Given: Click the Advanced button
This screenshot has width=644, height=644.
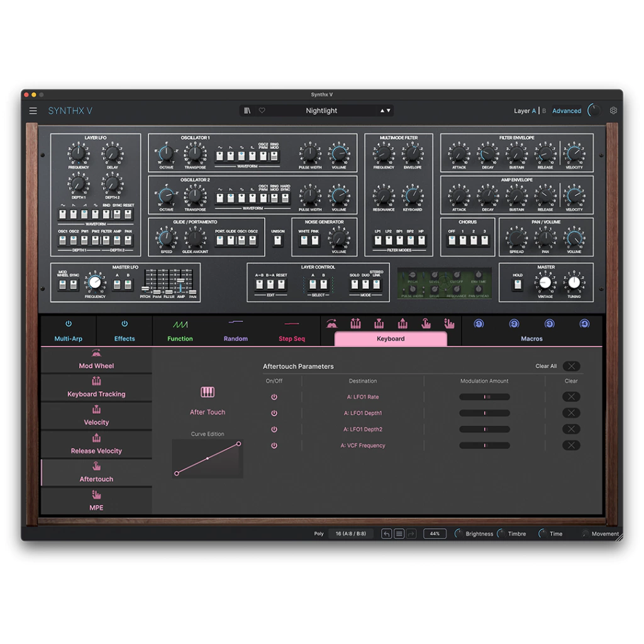Looking at the screenshot, I should (567, 111).
